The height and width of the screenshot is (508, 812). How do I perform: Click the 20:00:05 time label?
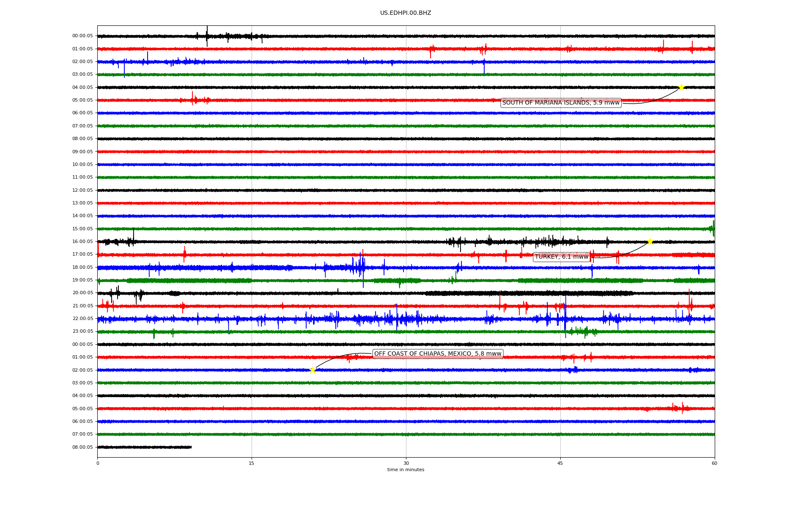click(x=82, y=293)
